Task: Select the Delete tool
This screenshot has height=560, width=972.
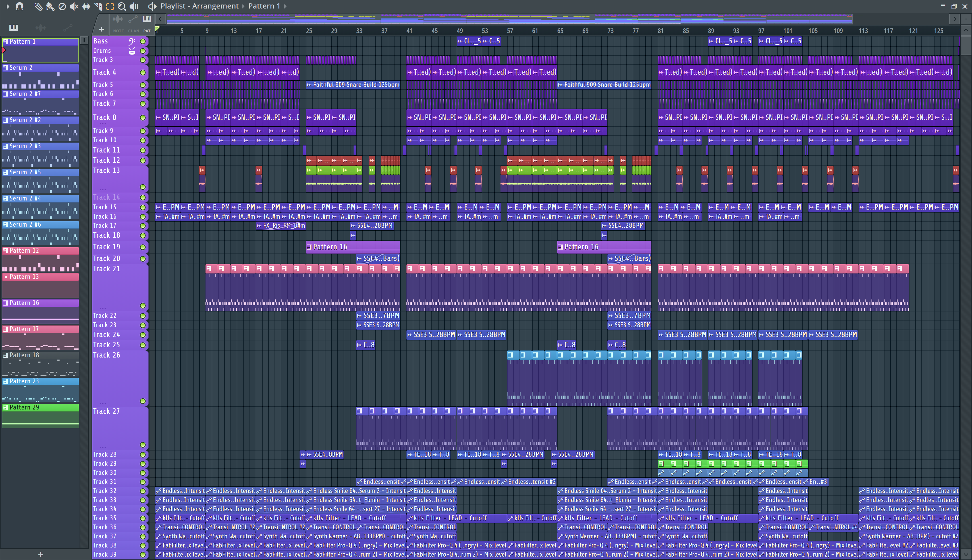Action: (x=62, y=6)
